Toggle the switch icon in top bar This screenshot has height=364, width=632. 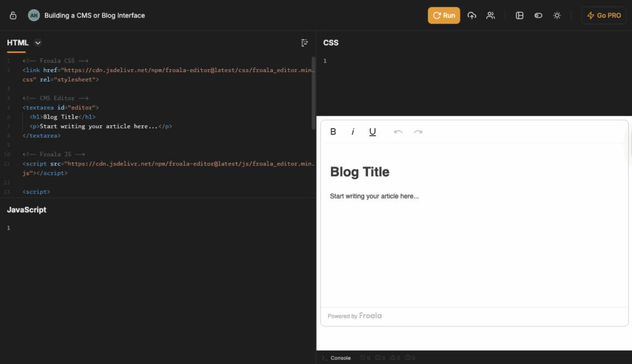(x=538, y=15)
